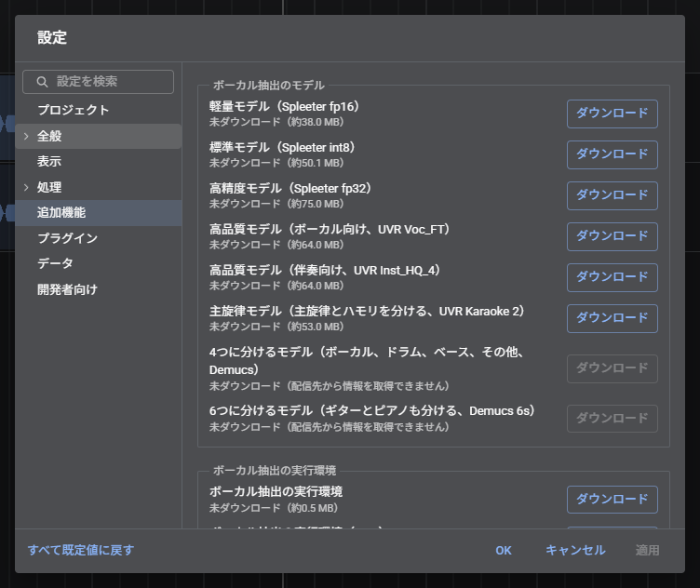Viewport: 700px width, 588px height.
Task: Open the プラグイン settings page
Action: click(x=99, y=238)
